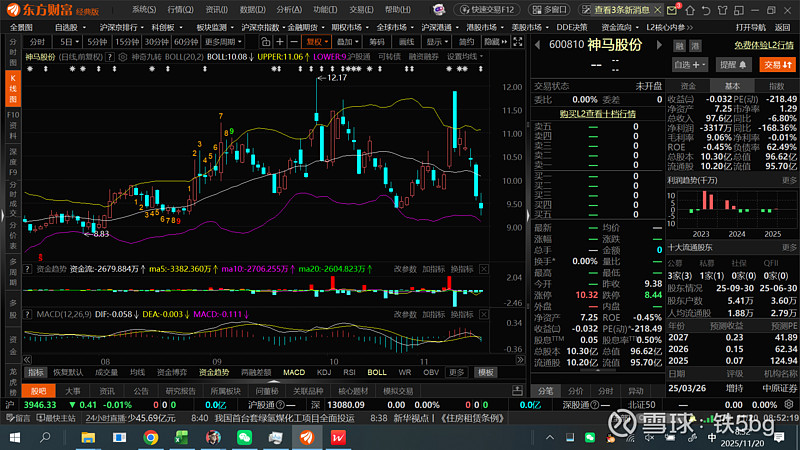Toggle the 筹码 chip distribution panel
This screenshot has height=450, width=800.
point(377,42)
